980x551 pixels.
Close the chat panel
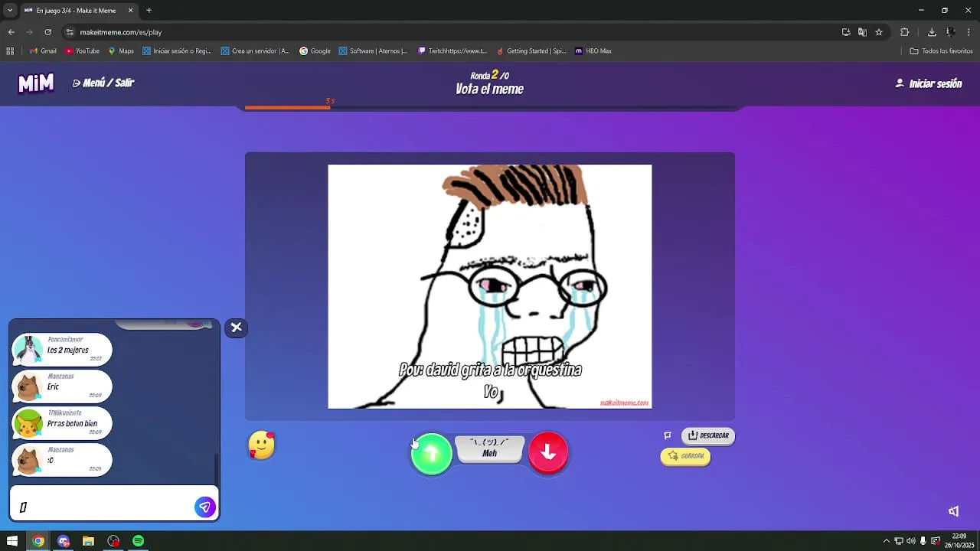pos(237,328)
